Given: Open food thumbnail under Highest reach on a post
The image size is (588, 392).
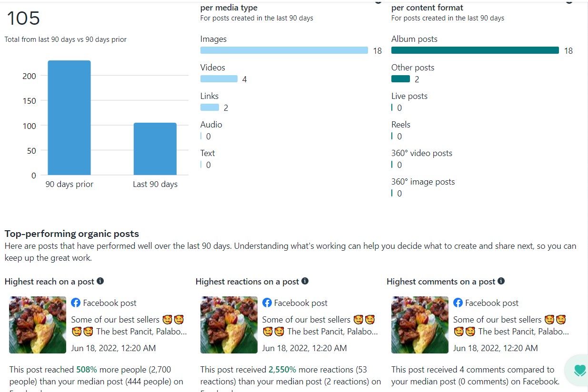Looking at the screenshot, I should click(x=38, y=325).
